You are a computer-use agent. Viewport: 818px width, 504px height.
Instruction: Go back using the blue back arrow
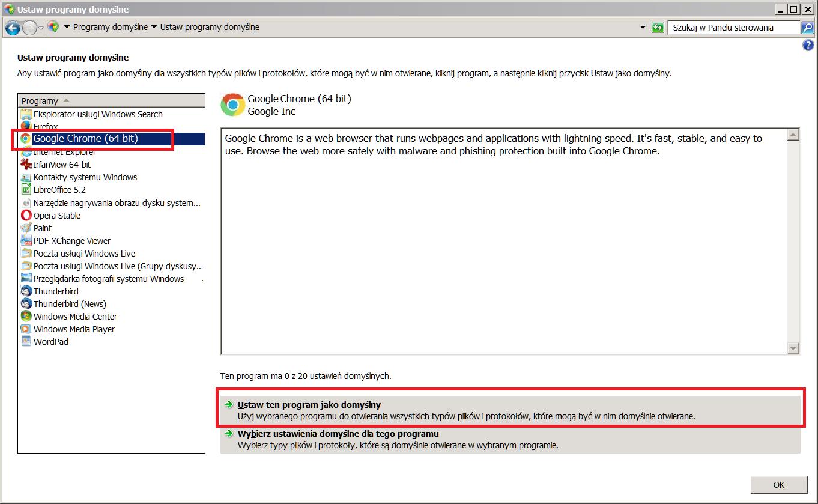point(13,28)
